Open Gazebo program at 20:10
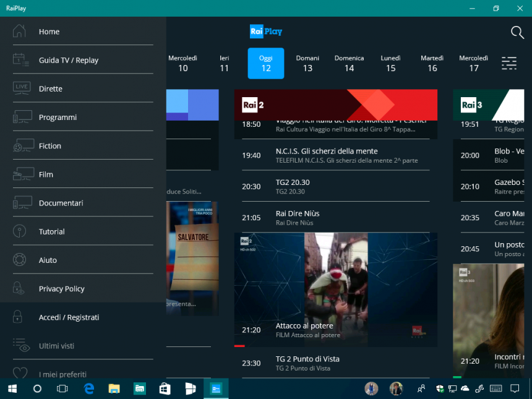This screenshot has width=532, height=399. 489,186
